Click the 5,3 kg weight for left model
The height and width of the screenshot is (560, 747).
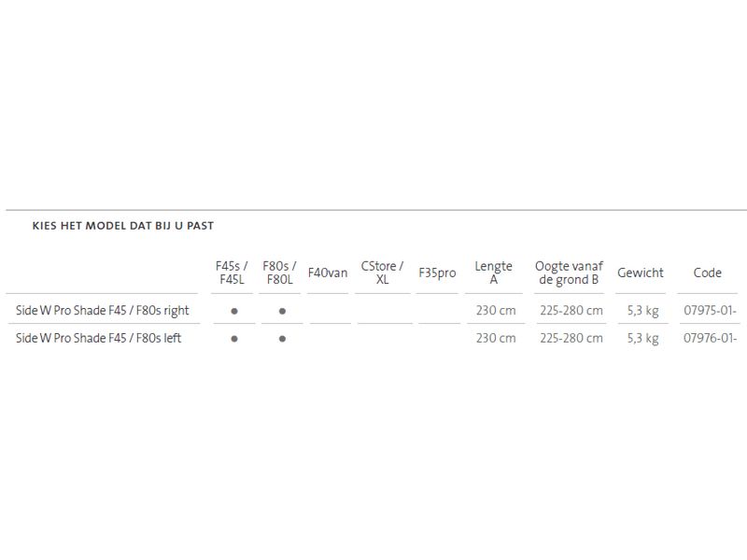pyautogui.click(x=643, y=338)
